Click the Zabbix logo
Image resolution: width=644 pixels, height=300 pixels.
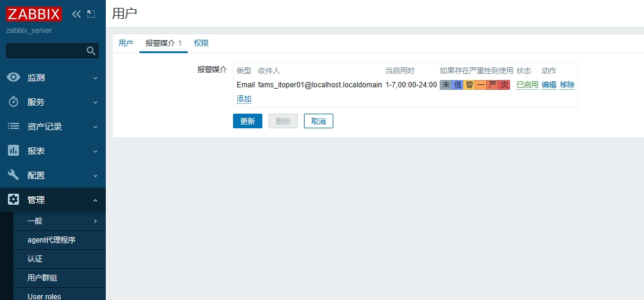tap(34, 14)
